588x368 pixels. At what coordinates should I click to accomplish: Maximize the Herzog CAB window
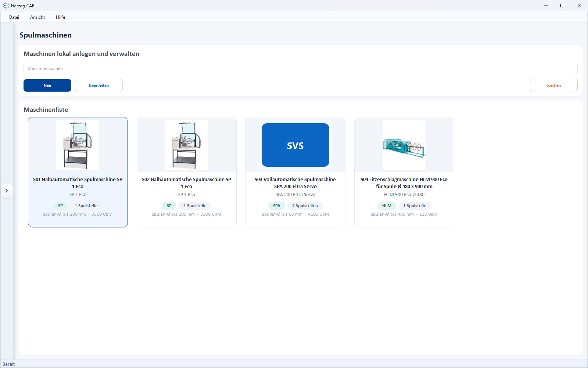[x=562, y=6]
